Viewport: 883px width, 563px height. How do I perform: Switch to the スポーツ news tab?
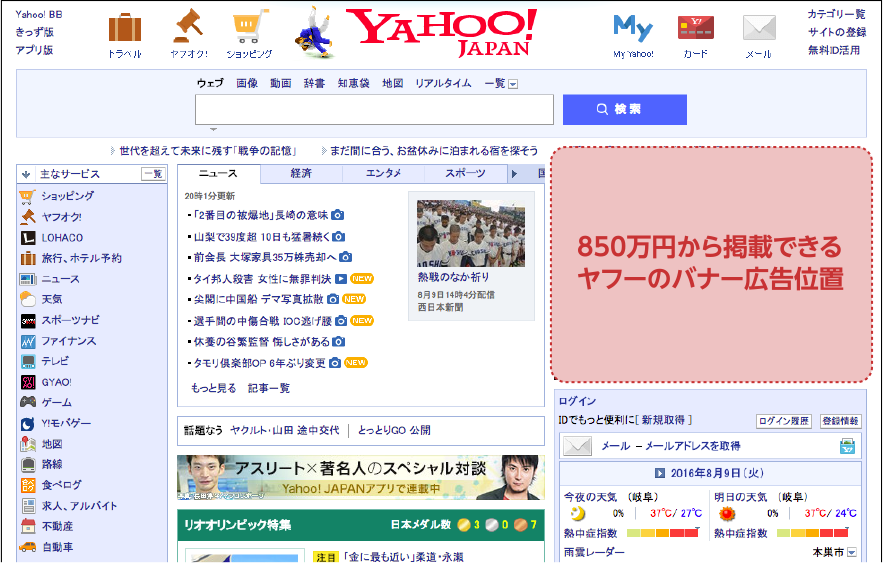465,173
